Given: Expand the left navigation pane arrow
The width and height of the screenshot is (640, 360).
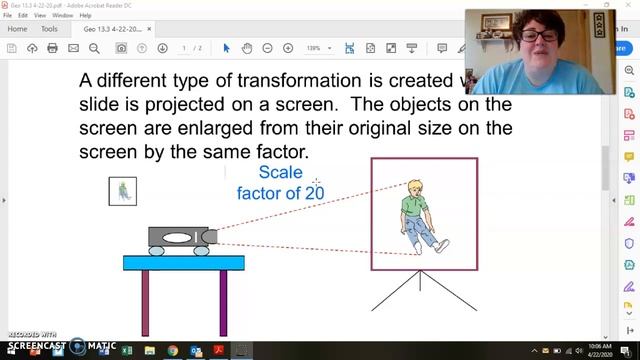Looking at the screenshot, I should (x=4, y=200).
